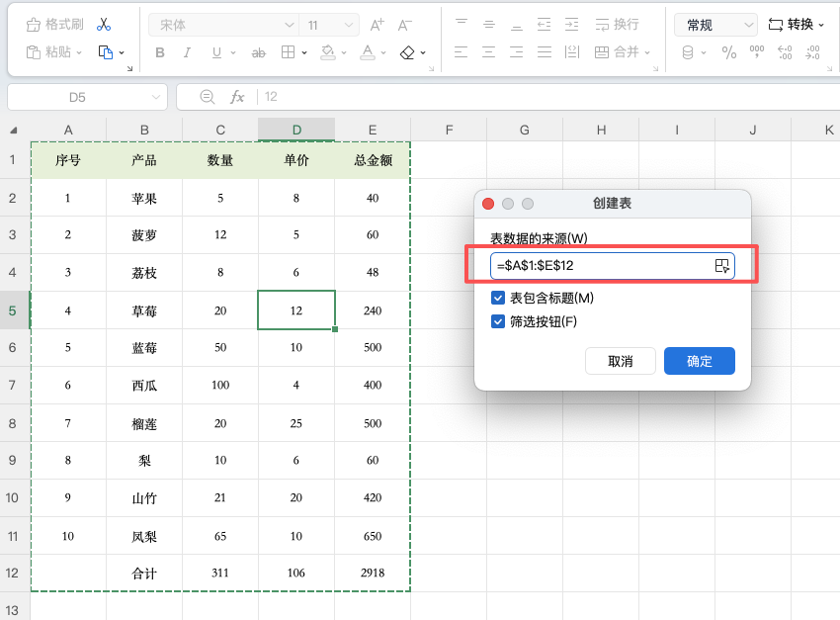Screen dimensions: 840x620
Task: Click the Paste (粘贴) button
Action: click(x=48, y=52)
